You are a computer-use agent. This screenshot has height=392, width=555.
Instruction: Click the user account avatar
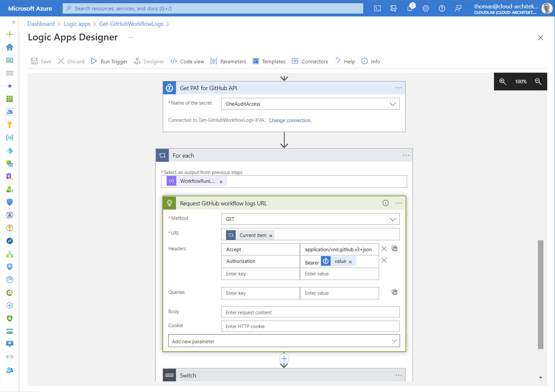pyautogui.click(x=547, y=8)
